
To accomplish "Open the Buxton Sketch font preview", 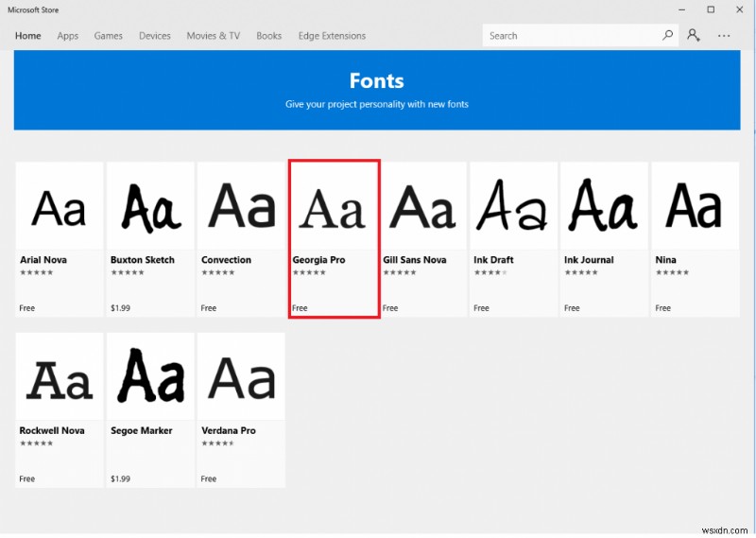I will click(x=150, y=206).
